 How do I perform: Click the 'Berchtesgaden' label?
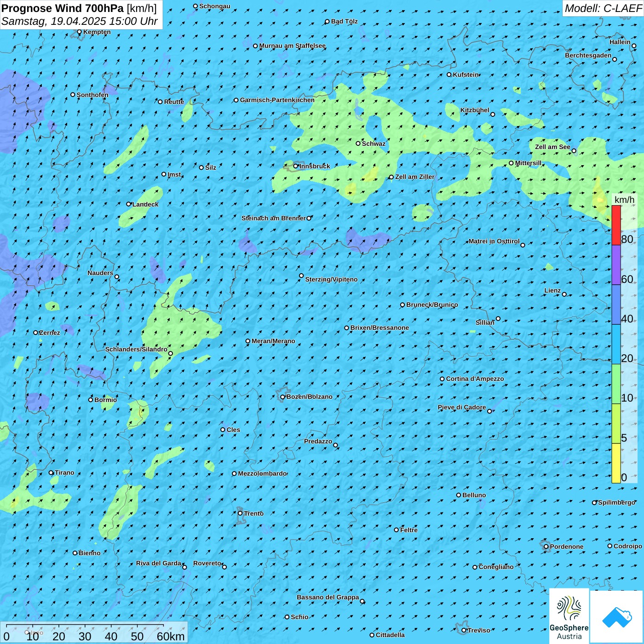[588, 55]
